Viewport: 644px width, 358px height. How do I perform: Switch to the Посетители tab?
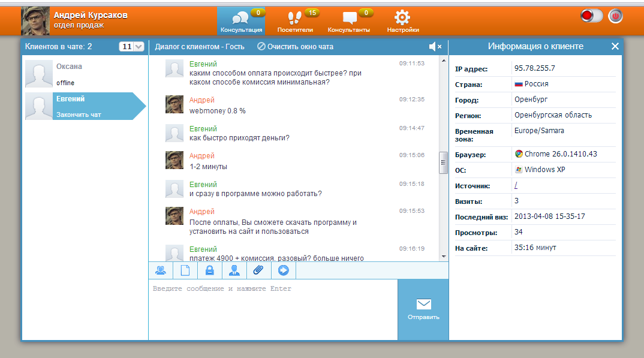[x=294, y=19]
